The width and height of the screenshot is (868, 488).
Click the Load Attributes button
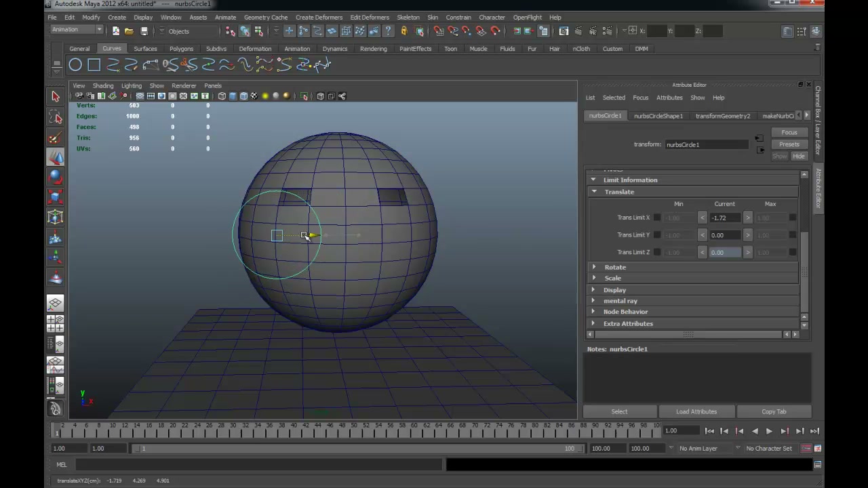696,411
